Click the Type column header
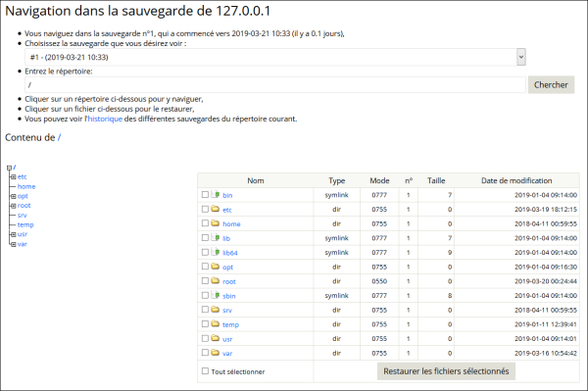The height and width of the screenshot is (391, 588). [x=337, y=180]
